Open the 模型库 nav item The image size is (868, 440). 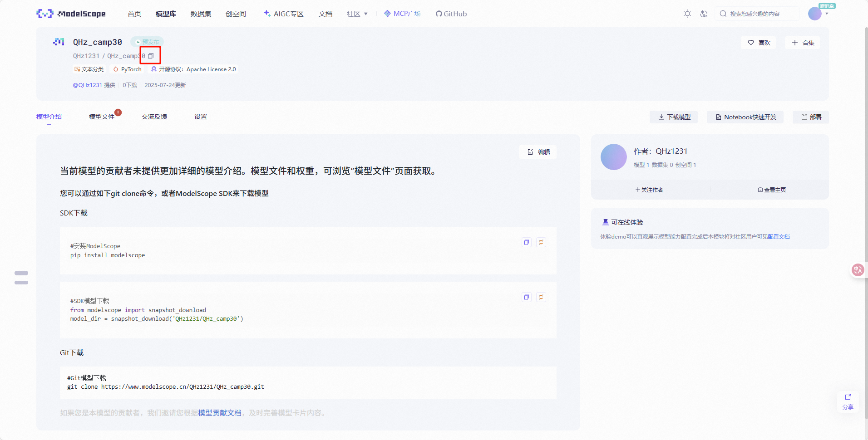coord(166,14)
